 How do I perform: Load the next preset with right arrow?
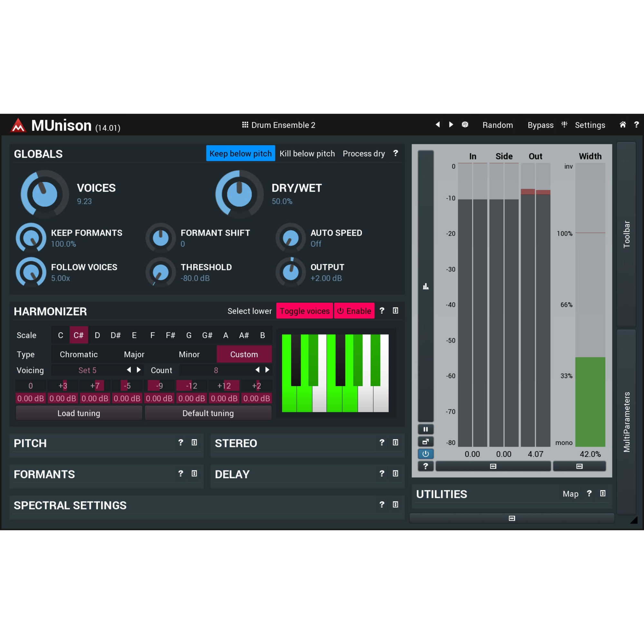click(451, 125)
